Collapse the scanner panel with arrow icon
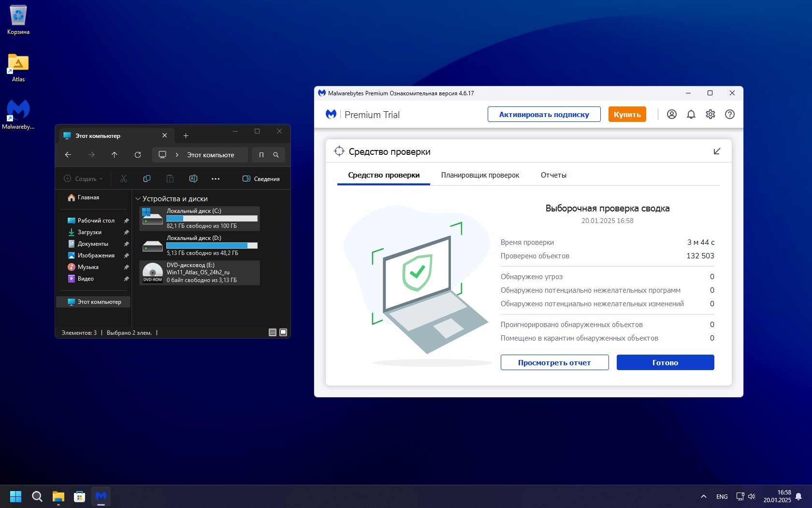 pos(717,151)
